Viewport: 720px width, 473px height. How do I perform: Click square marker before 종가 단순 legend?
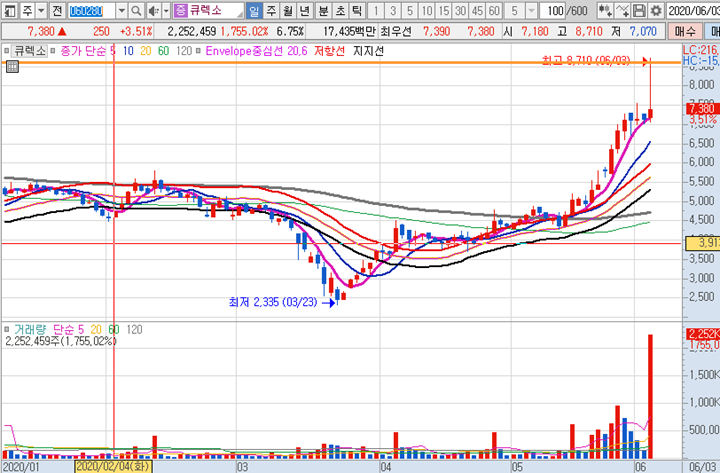(53, 51)
